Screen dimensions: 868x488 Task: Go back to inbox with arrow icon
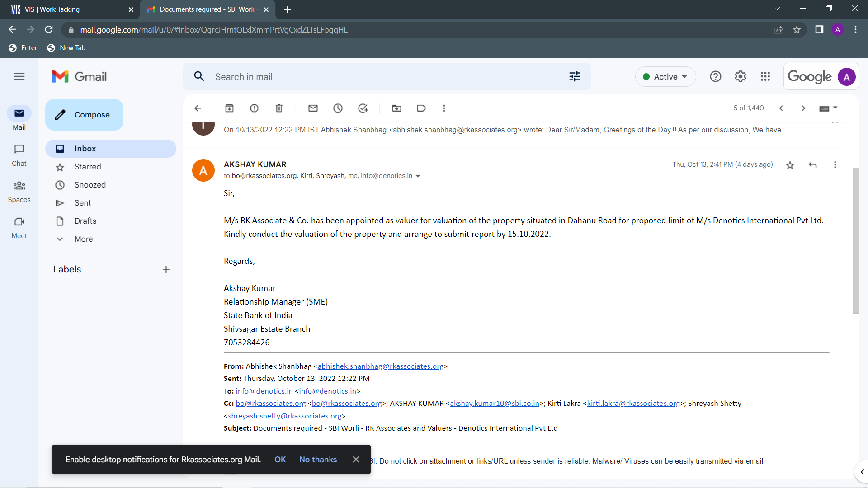click(x=198, y=108)
